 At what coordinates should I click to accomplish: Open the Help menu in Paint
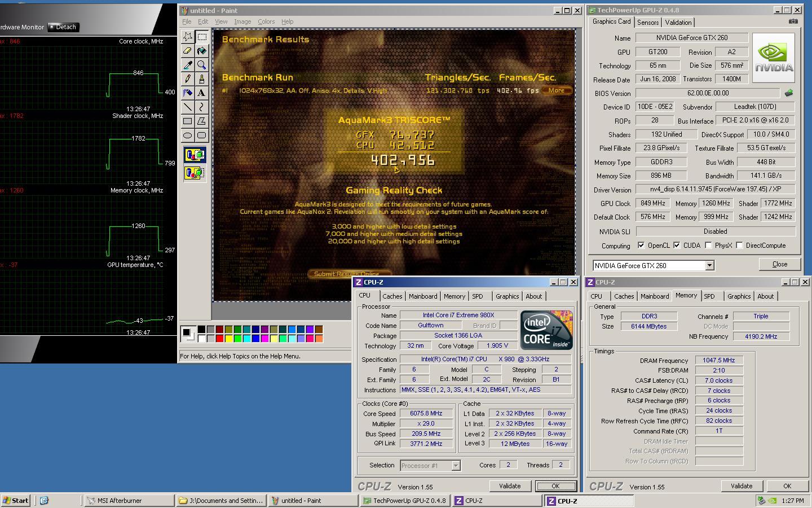click(x=288, y=21)
